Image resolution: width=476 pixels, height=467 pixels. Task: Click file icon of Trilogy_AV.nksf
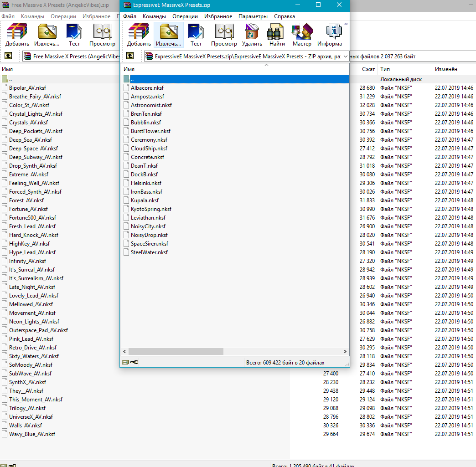(5, 408)
